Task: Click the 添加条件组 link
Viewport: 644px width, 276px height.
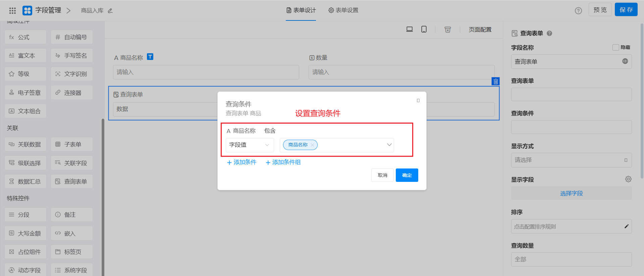Action: tap(283, 162)
